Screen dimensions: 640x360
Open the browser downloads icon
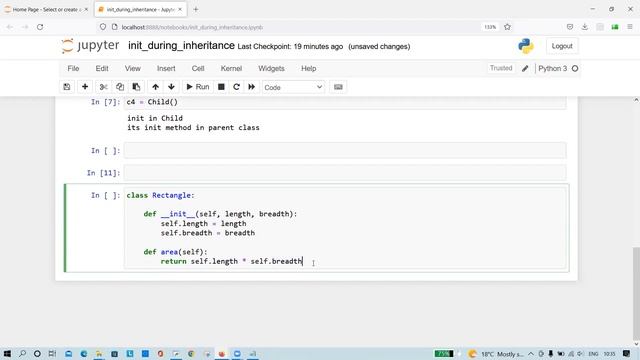(x=584, y=27)
